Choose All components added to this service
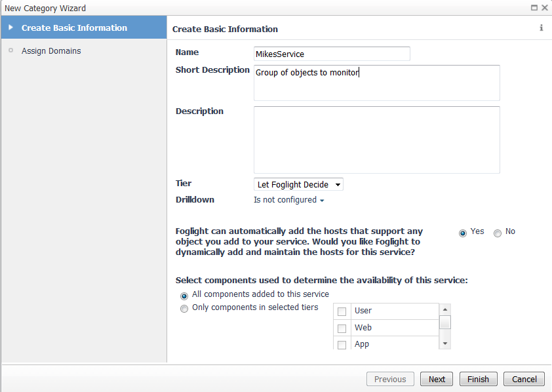552x392 pixels. point(184,296)
